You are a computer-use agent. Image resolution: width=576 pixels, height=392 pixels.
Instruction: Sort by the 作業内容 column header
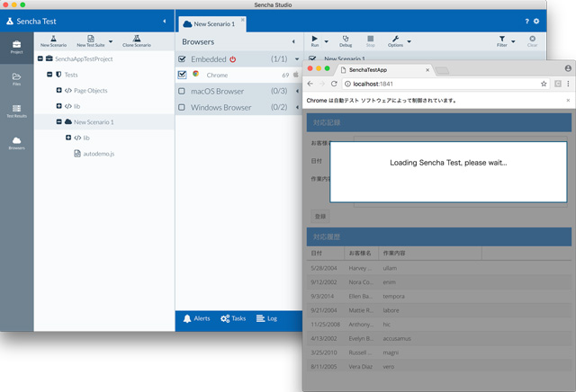pyautogui.click(x=430, y=254)
